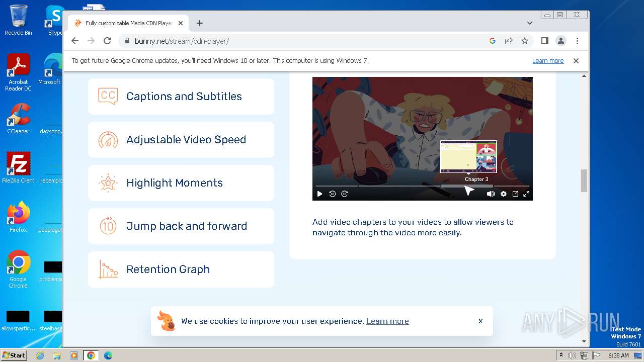Viewport: 644px width, 362px height.
Task: Bookmark this page with star
Action: (525, 41)
